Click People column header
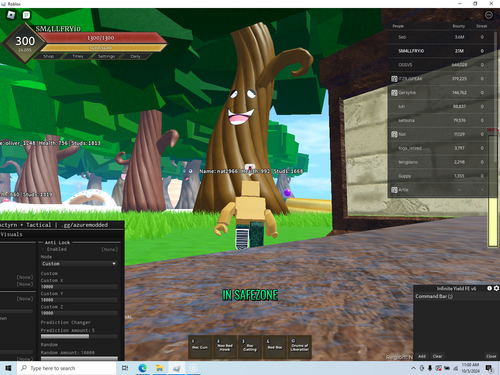500x375 pixels. point(398,26)
